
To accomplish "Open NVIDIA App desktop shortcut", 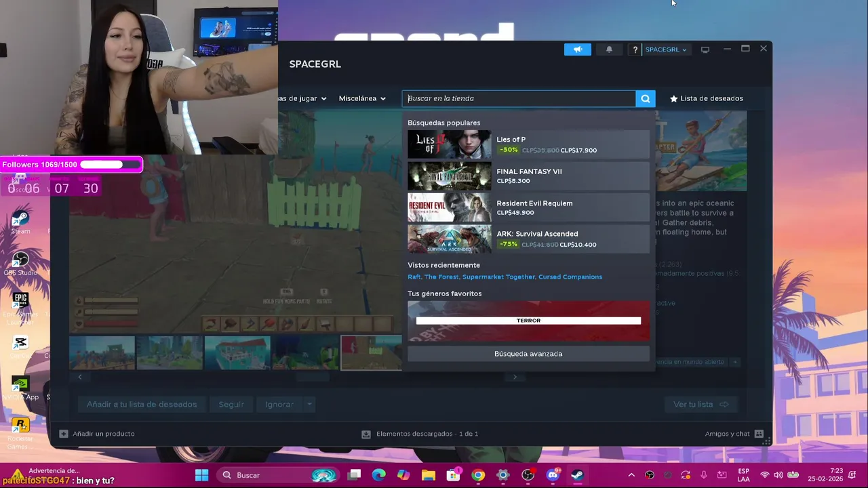I will point(20,388).
